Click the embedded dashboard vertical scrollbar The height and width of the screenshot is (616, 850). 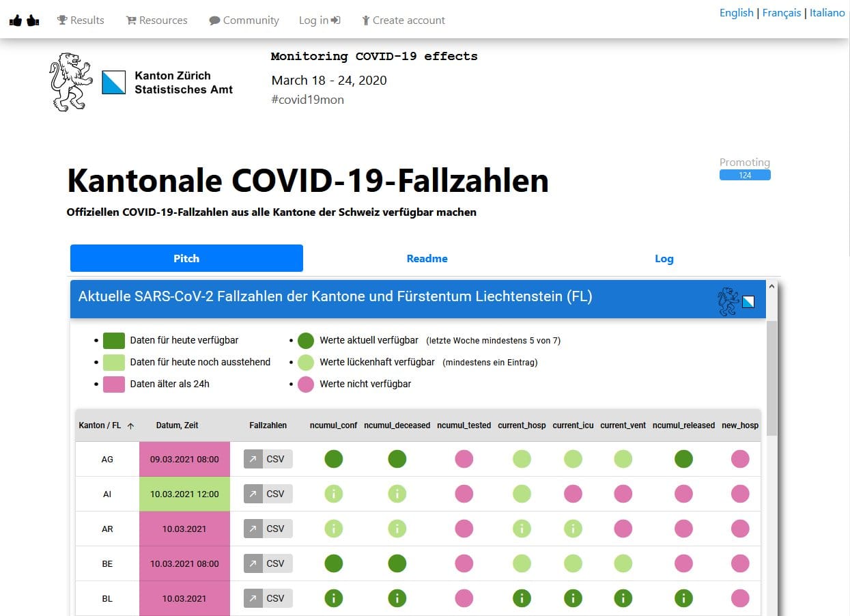coord(772,376)
